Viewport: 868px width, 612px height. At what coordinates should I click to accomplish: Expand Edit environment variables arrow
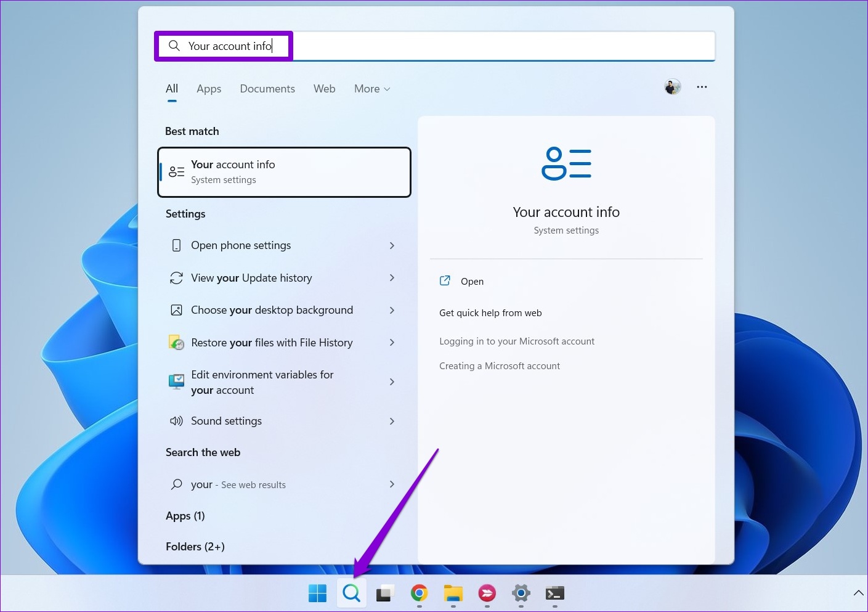392,382
